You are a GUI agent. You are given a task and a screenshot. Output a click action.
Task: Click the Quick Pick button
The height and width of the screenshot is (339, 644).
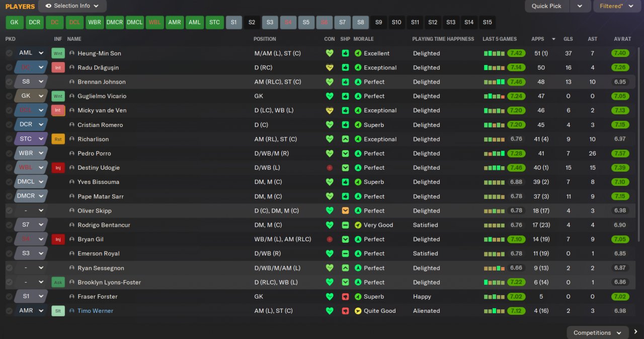(x=547, y=6)
